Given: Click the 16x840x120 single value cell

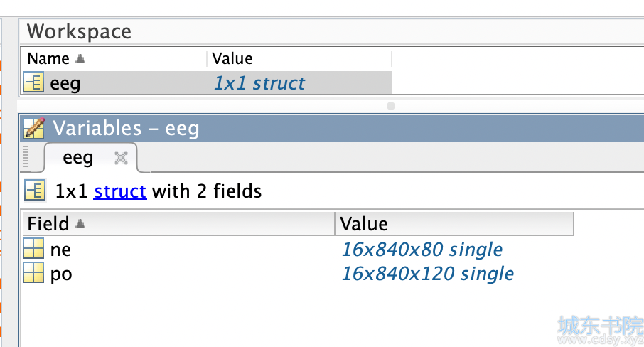Looking at the screenshot, I should [427, 274].
